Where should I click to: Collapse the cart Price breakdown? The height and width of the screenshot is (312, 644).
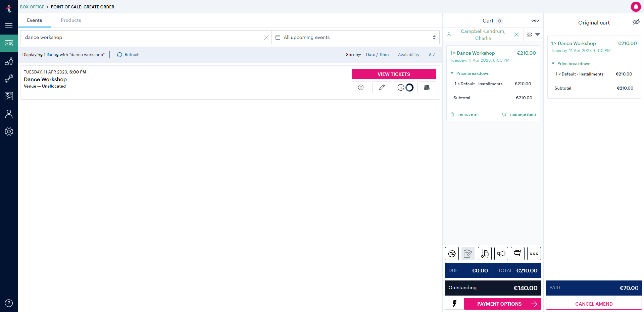click(470, 73)
